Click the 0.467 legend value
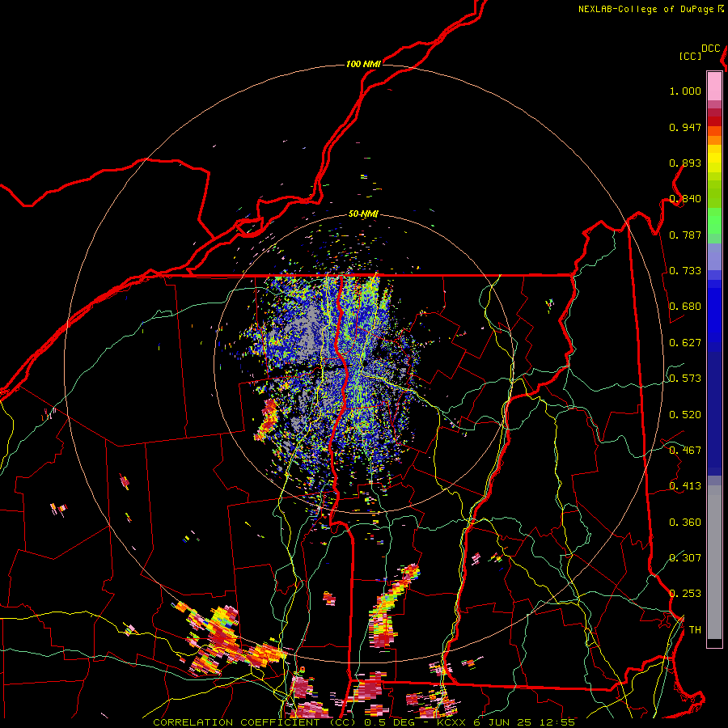The width and height of the screenshot is (728, 728). point(685,451)
